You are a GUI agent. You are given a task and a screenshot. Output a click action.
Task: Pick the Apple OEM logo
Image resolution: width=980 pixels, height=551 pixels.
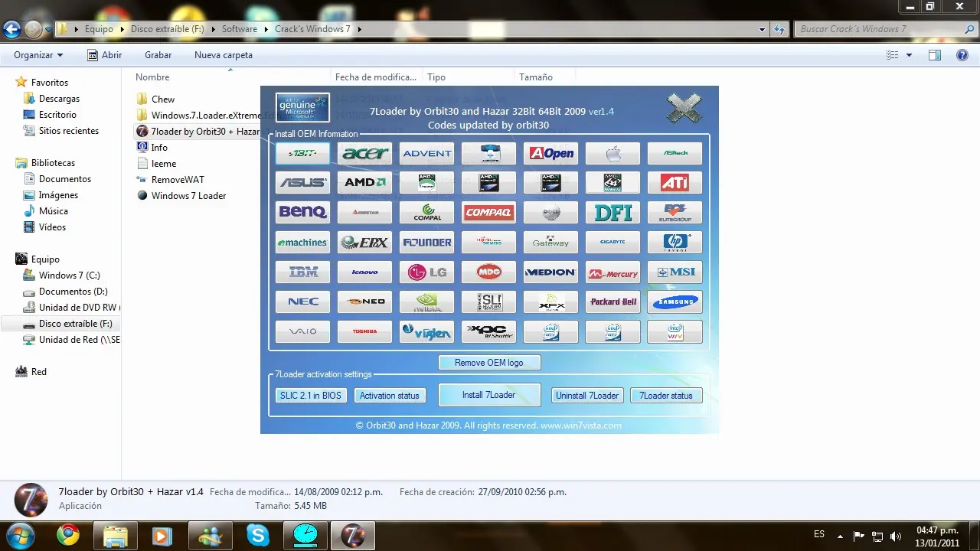(x=612, y=153)
